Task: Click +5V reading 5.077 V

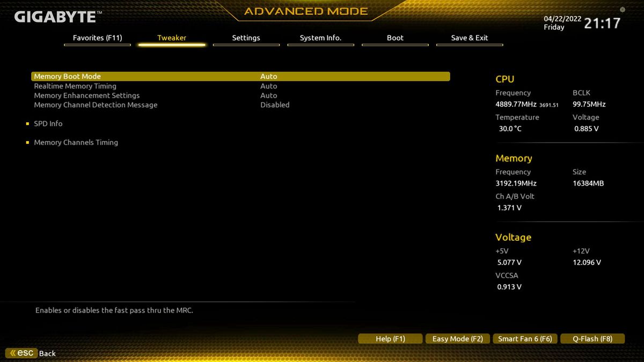Action: 509,263
